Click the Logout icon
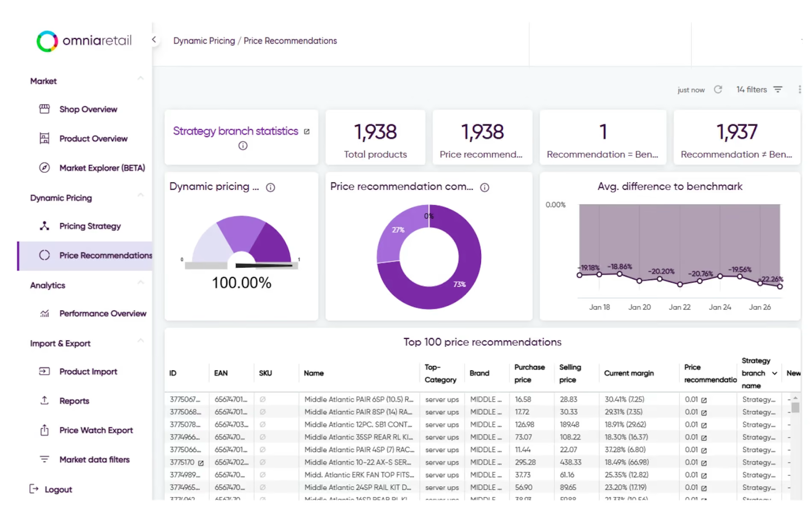The height and width of the screenshot is (512, 812). click(34, 489)
